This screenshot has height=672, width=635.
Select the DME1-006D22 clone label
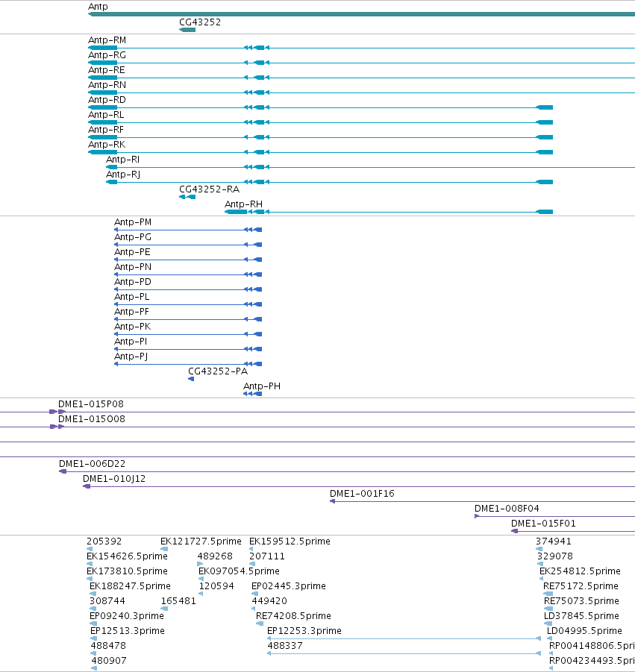(x=93, y=464)
